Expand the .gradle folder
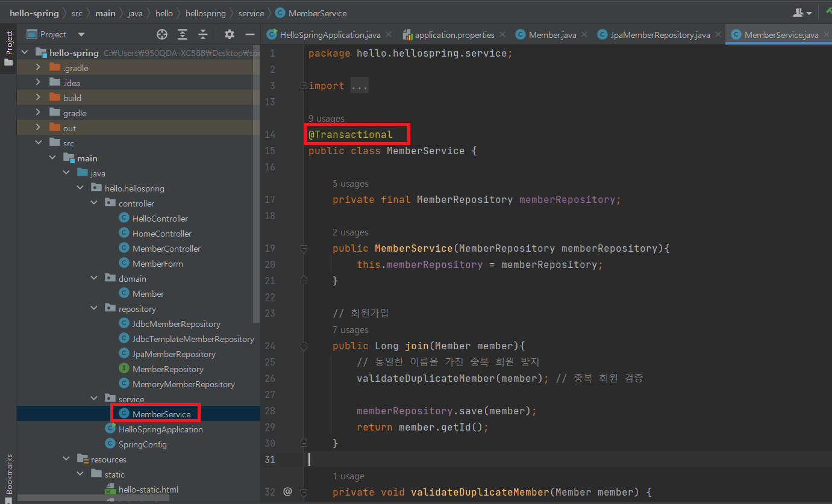 (39, 68)
